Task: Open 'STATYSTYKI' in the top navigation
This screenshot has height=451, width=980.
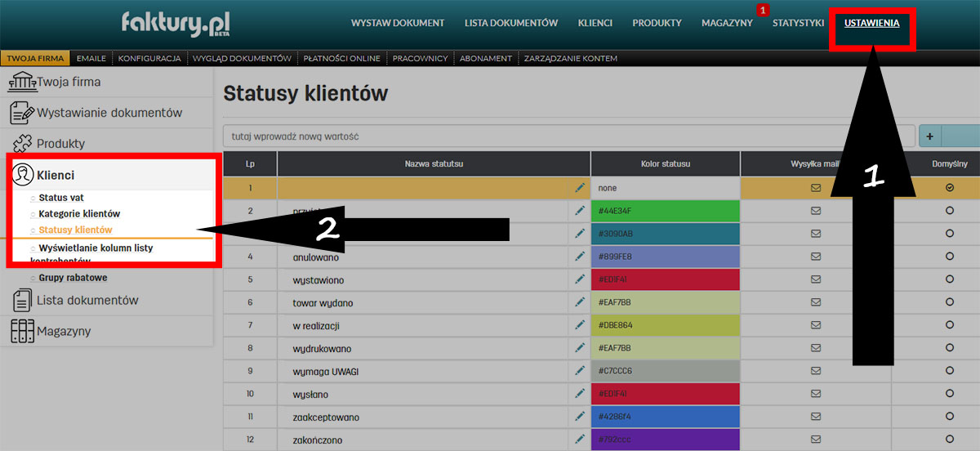Action: pos(798,23)
